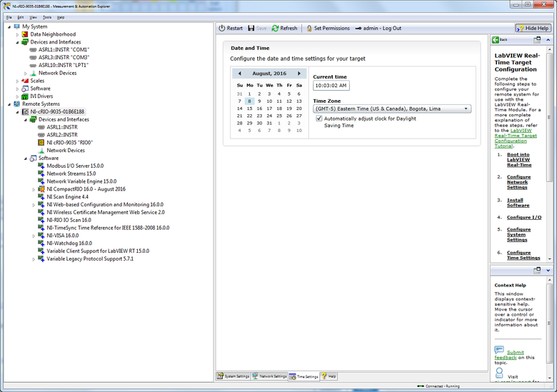Click the green Back arrow in the help pane
The height and width of the screenshot is (392, 557).
[496, 40]
